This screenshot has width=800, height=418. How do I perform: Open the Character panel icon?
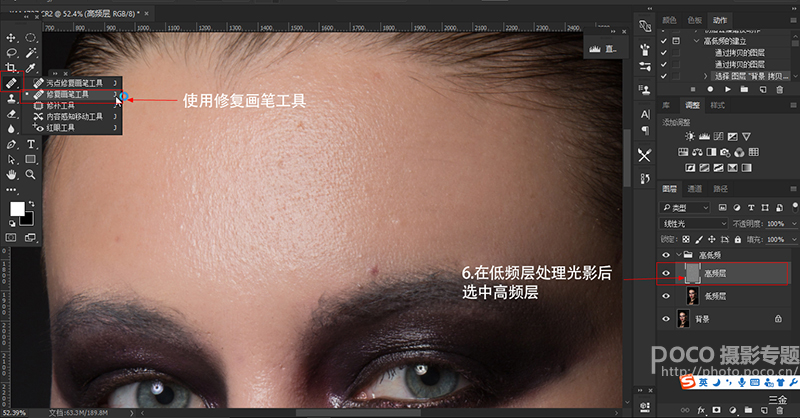coord(645,114)
